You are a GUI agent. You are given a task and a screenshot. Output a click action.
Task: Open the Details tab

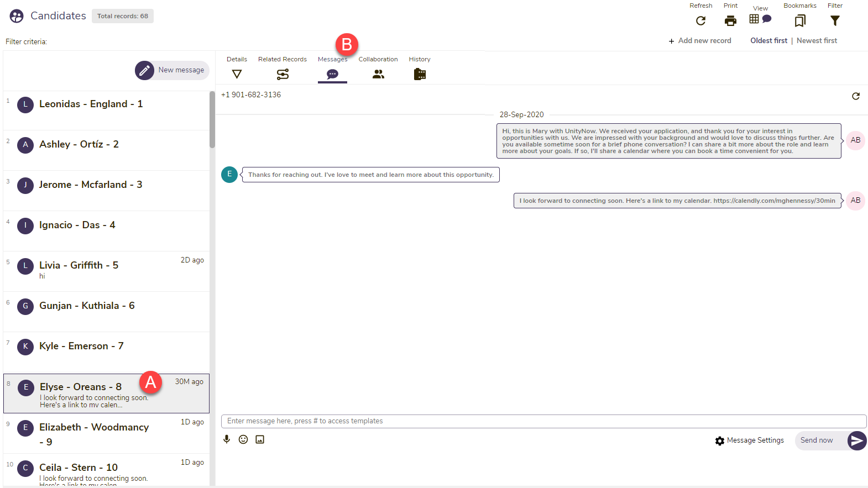click(x=237, y=69)
